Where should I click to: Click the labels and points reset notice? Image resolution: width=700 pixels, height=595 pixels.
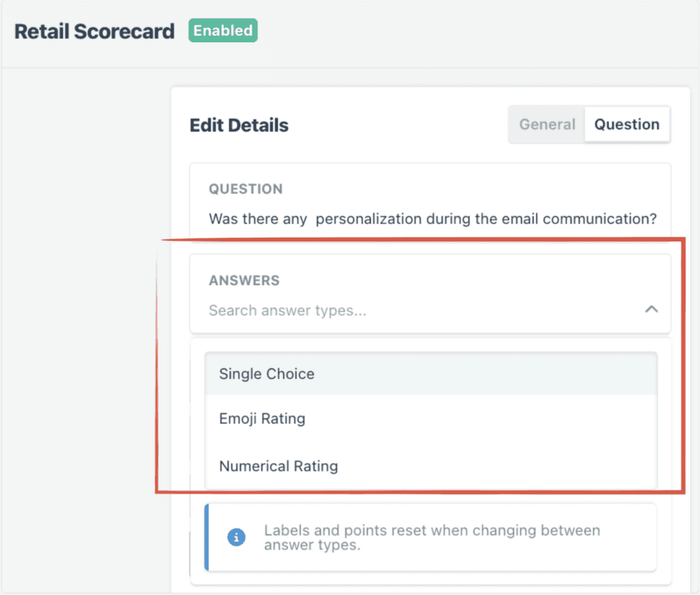pyautogui.click(x=431, y=537)
